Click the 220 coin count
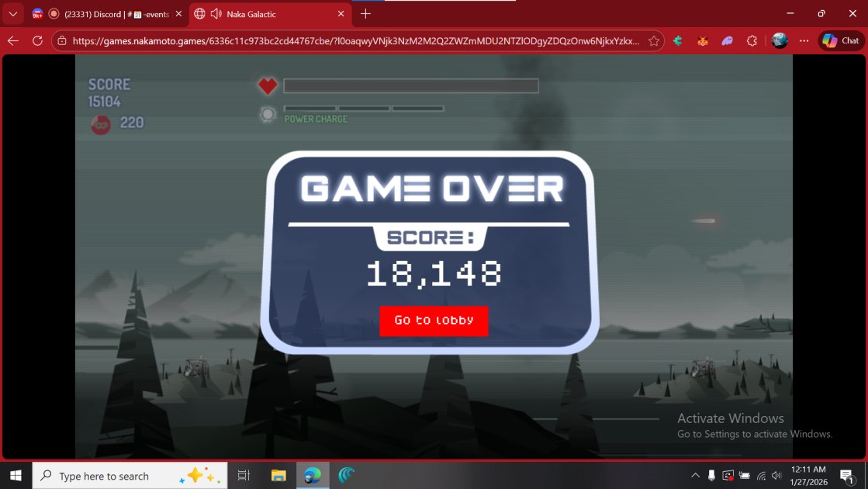868x489 pixels. (132, 123)
